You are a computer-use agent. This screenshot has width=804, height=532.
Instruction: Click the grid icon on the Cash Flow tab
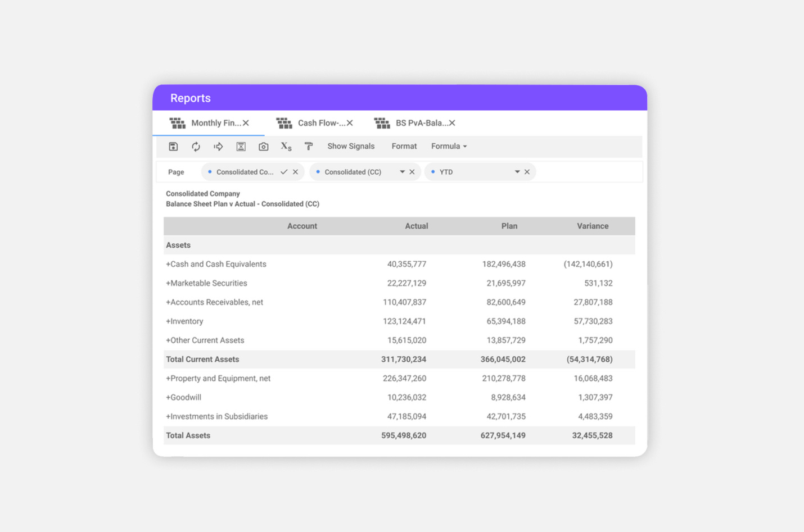coord(284,122)
